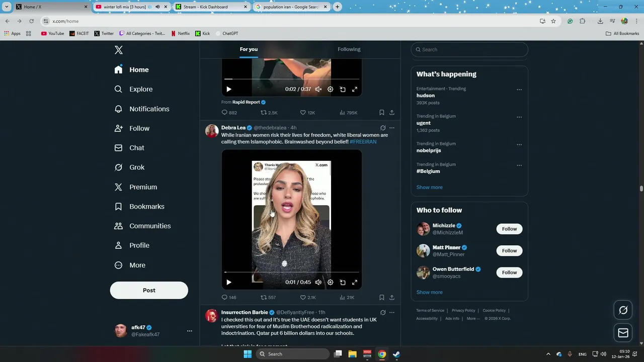Screen dimensions: 644x362
Task: Open Chrome extensions puzzle icon
Action: point(582,21)
